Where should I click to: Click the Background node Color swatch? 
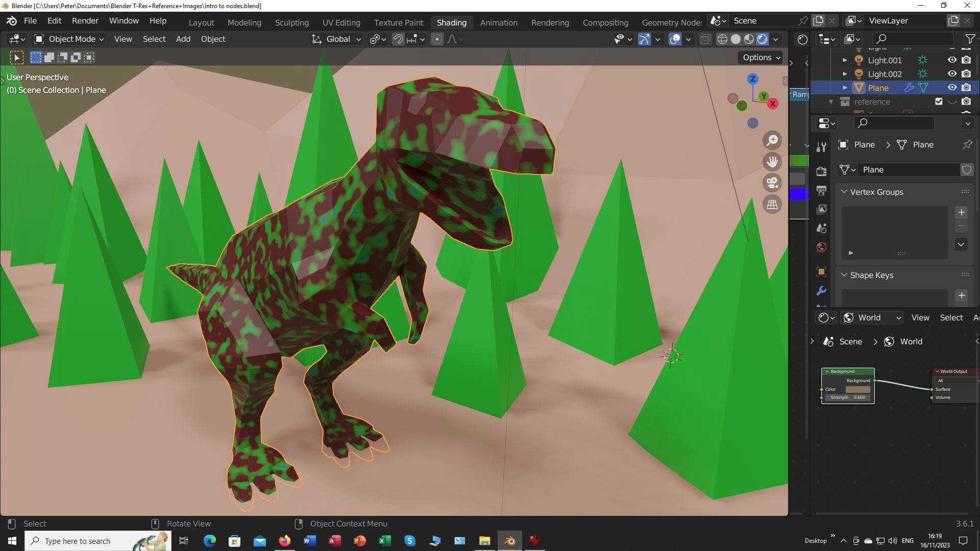coord(857,389)
